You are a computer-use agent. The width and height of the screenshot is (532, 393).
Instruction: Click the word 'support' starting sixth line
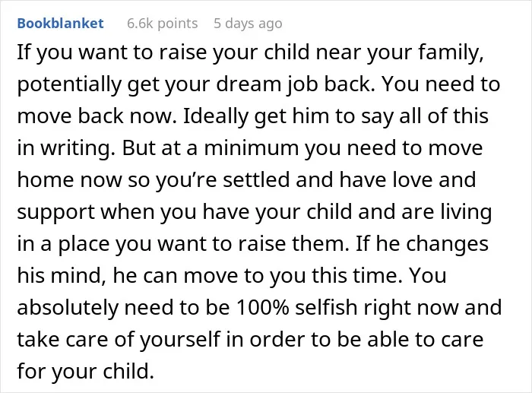[x=55, y=212]
